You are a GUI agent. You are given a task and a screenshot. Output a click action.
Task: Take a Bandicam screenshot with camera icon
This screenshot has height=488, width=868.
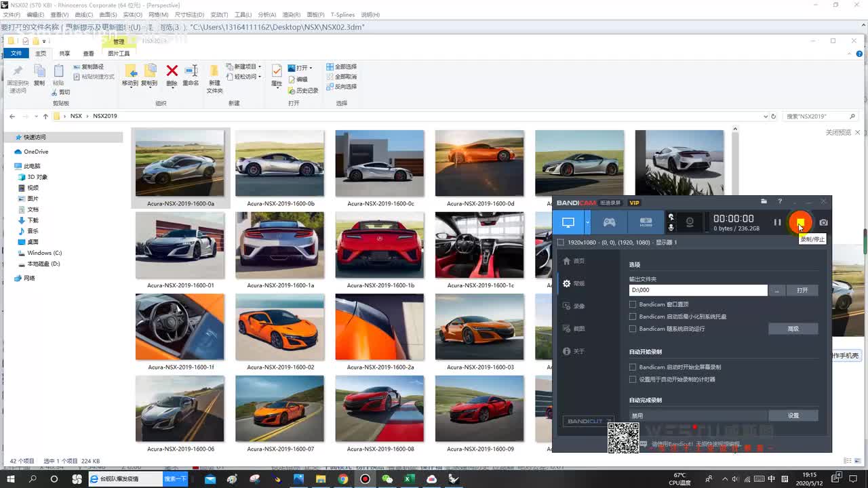[823, 222]
